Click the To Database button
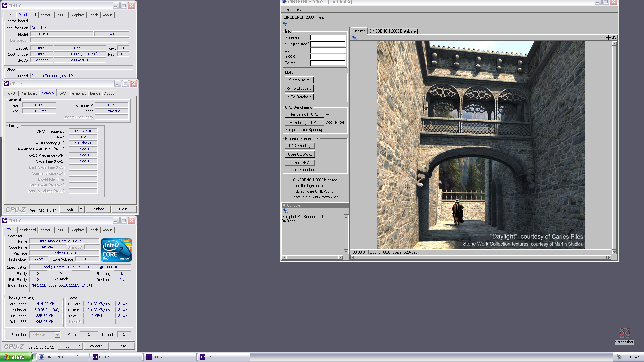 click(299, 97)
